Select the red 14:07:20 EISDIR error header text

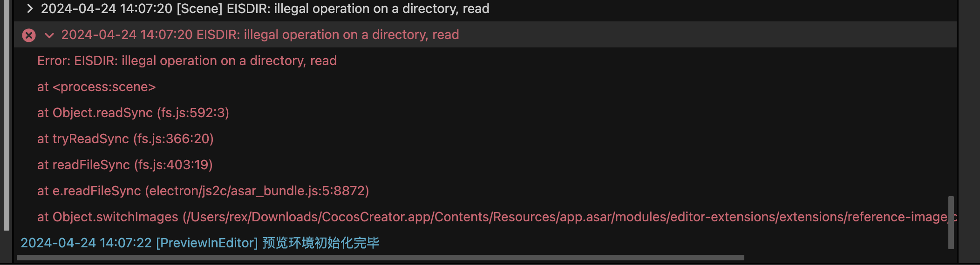[260, 35]
